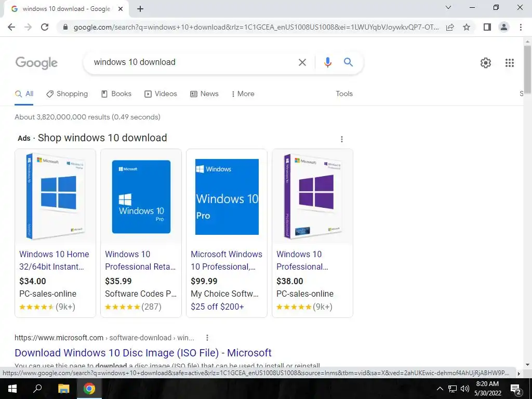Open the ads section three-dot menu
The height and width of the screenshot is (399, 532).
(342, 139)
